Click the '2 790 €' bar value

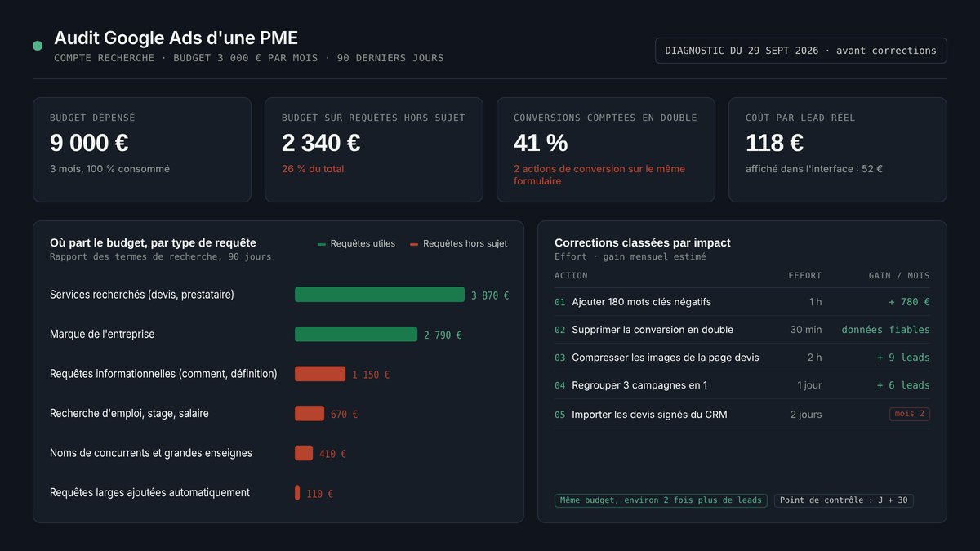pyautogui.click(x=443, y=335)
